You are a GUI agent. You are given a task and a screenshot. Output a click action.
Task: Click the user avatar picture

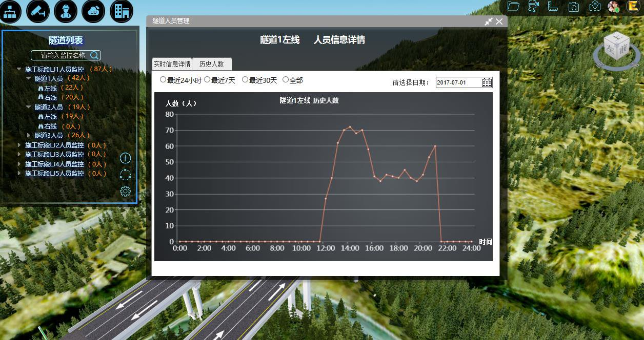[614, 6]
